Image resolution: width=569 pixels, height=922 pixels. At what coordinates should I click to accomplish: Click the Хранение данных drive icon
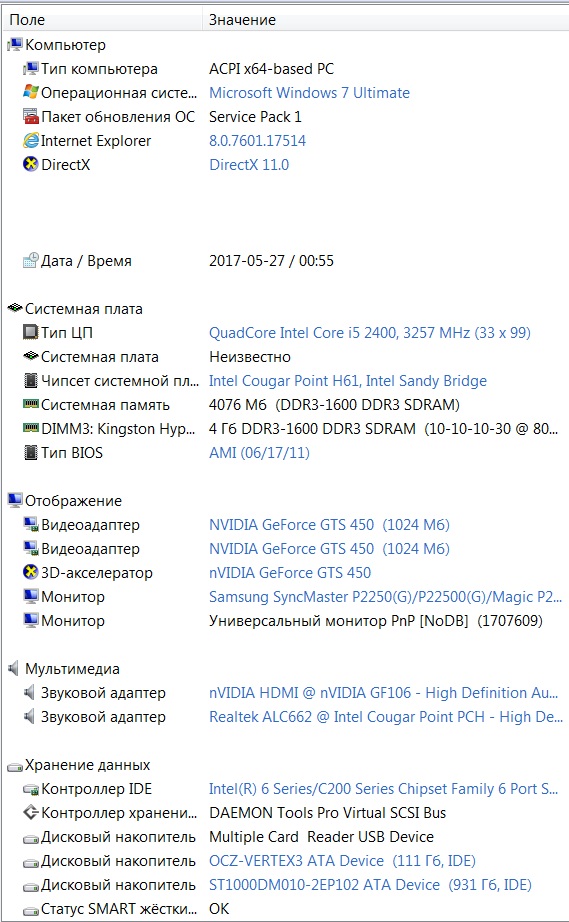(15, 766)
